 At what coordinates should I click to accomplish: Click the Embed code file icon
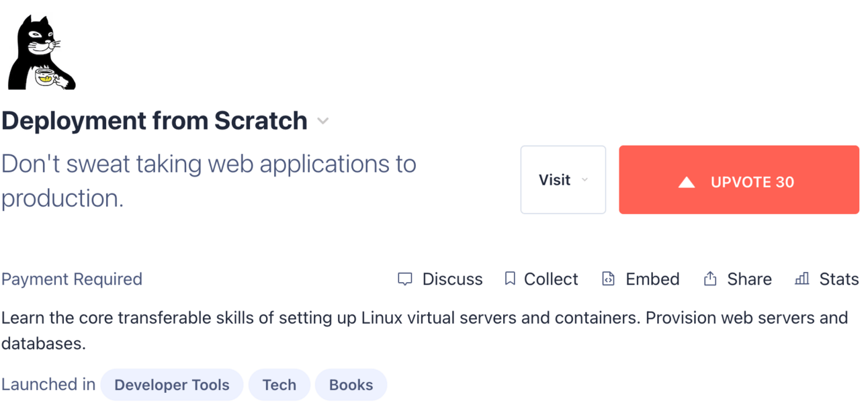608,279
